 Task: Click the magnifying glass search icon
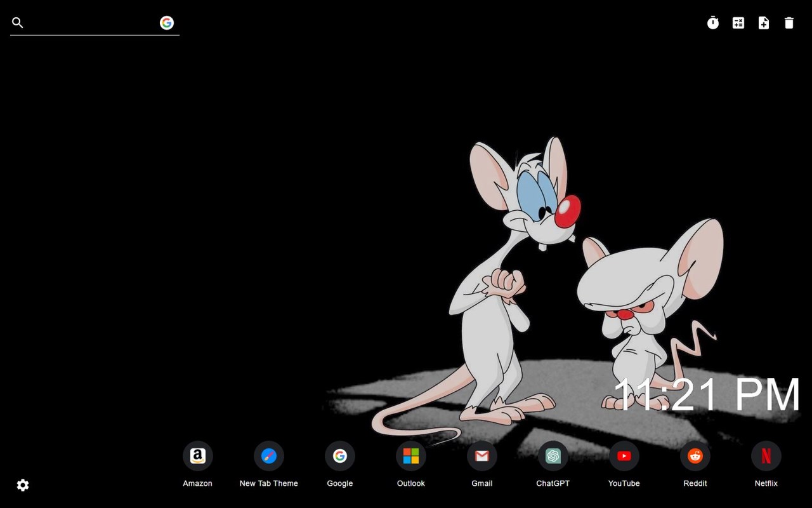(18, 23)
